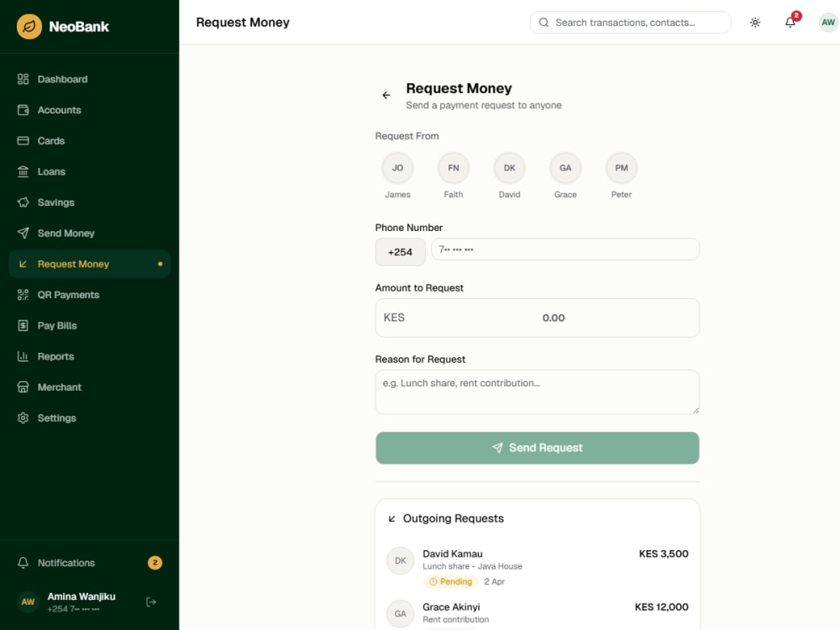
Task: Click the Reports label in sidebar
Action: click(x=55, y=357)
